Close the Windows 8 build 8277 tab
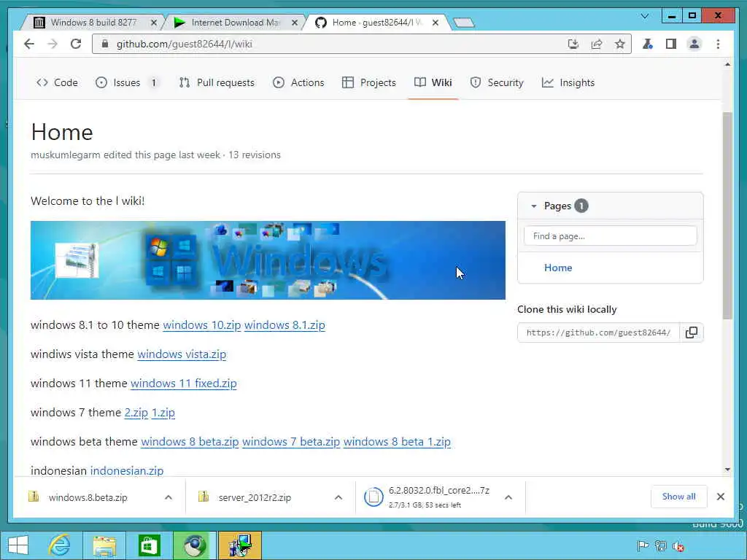747x560 pixels. pyautogui.click(x=154, y=23)
